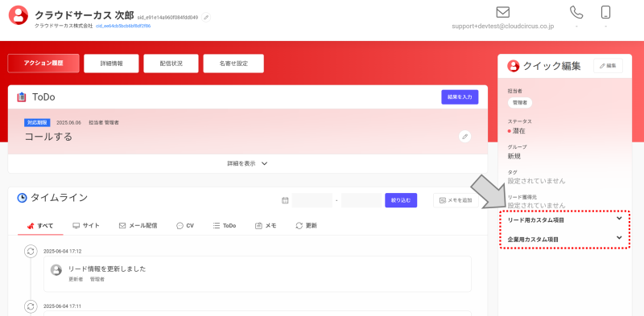Select the CV timeline tab
This screenshot has height=316, width=644.
pyautogui.click(x=185, y=226)
